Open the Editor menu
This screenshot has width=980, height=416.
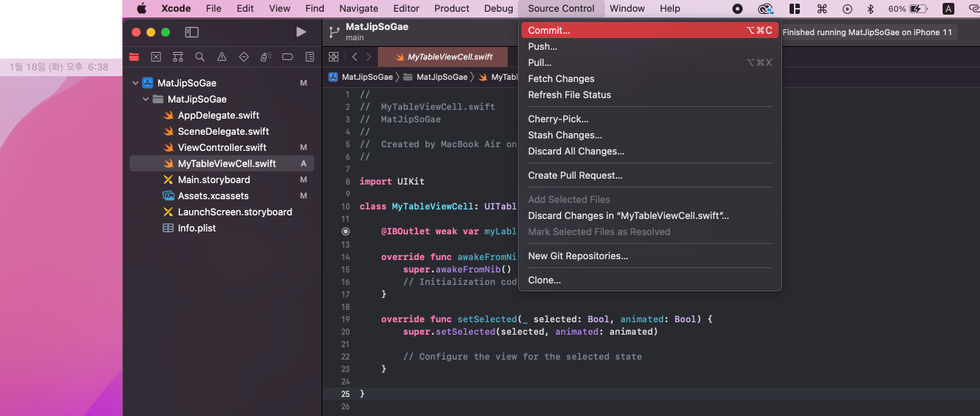tap(407, 8)
